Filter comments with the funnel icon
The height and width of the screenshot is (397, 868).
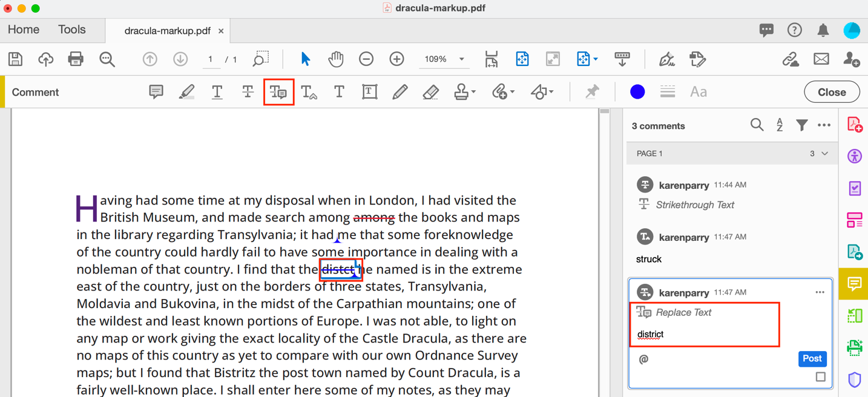801,125
